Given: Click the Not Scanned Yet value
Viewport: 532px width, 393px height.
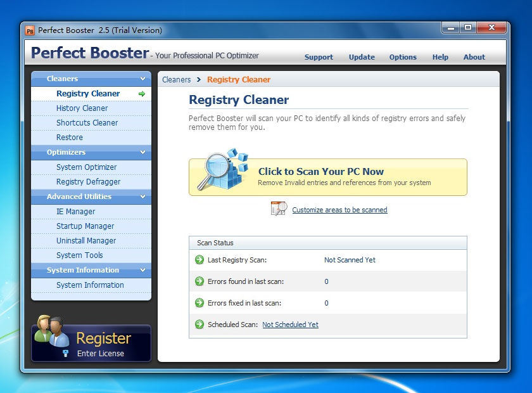Looking at the screenshot, I should [x=350, y=260].
